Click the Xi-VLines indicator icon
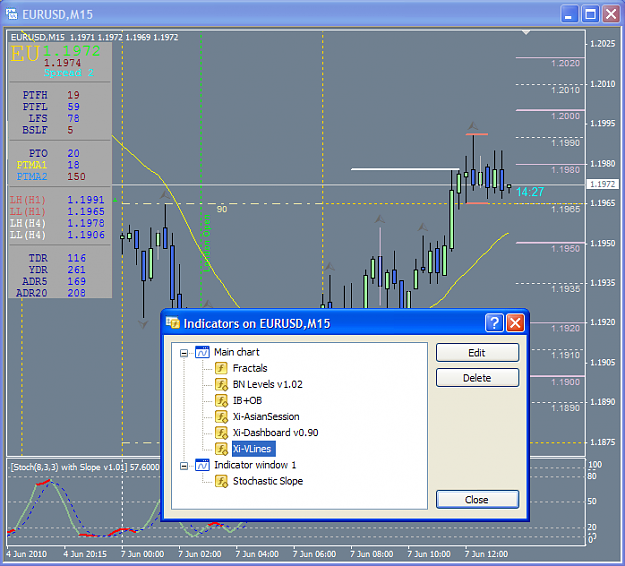 (221, 449)
